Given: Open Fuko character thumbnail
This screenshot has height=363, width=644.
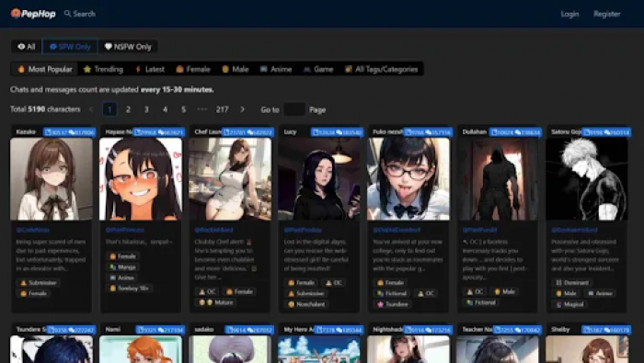Looking at the screenshot, I should [x=408, y=179].
